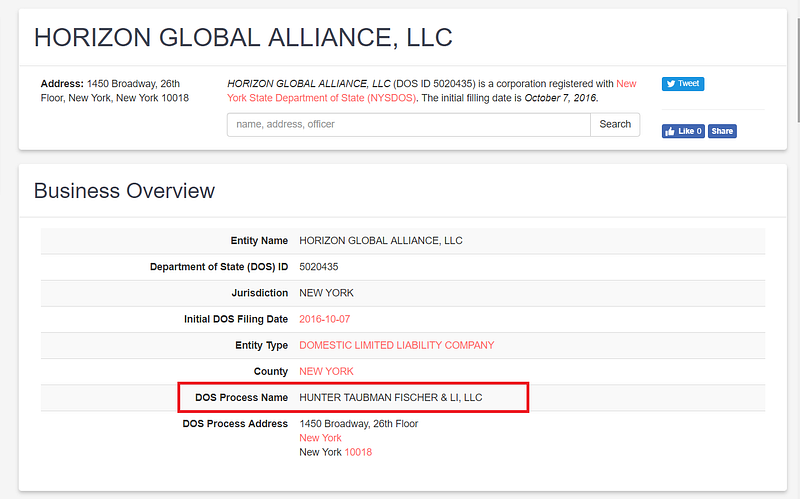Focus the name, address, officer search field
800x499 pixels.
pyautogui.click(x=409, y=124)
